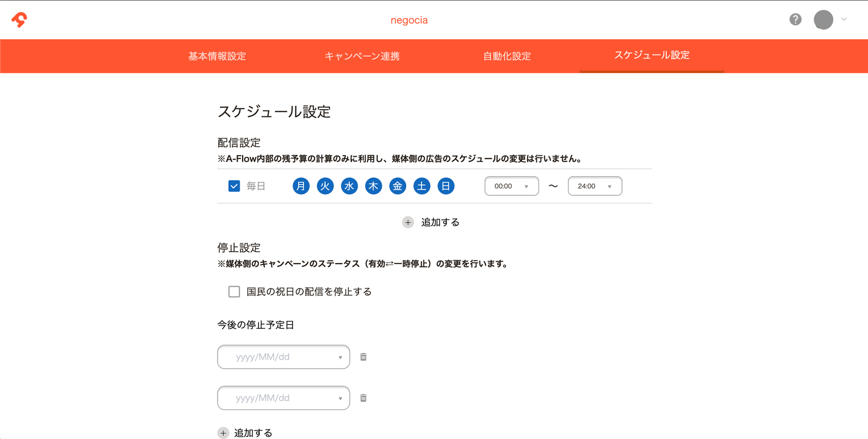Screen dimensions: 868x439
Task: Toggle the 月 day button
Action: point(301,186)
